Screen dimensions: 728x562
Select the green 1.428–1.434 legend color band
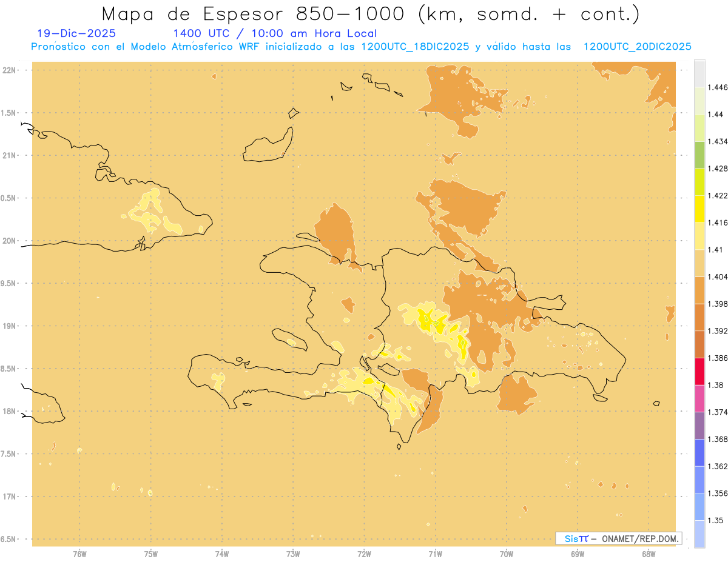(699, 155)
